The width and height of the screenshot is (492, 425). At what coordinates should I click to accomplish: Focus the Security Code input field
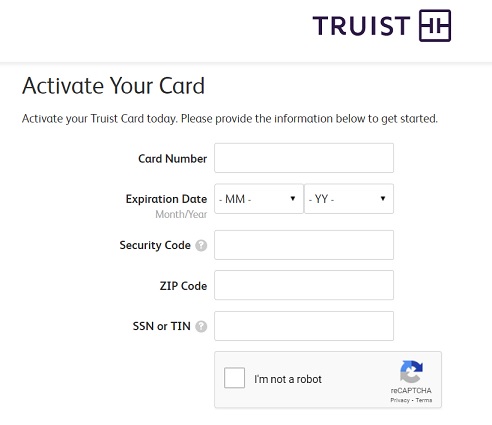(304, 245)
